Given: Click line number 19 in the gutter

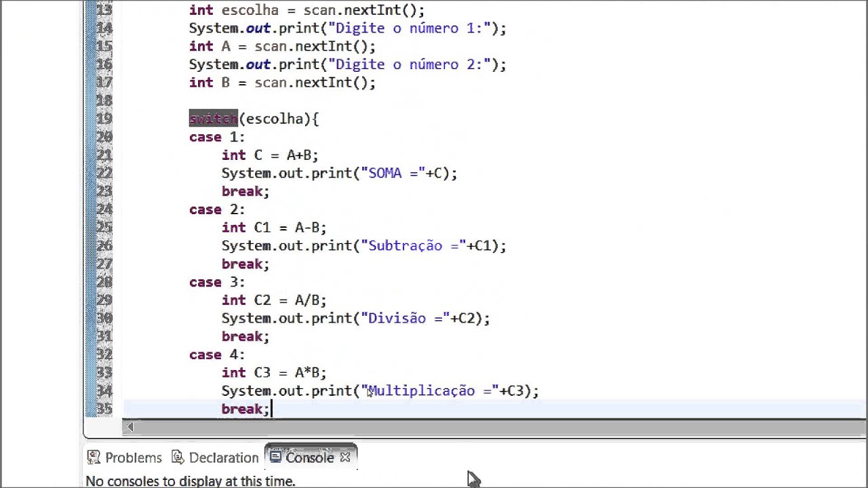Looking at the screenshot, I should pos(104,119).
